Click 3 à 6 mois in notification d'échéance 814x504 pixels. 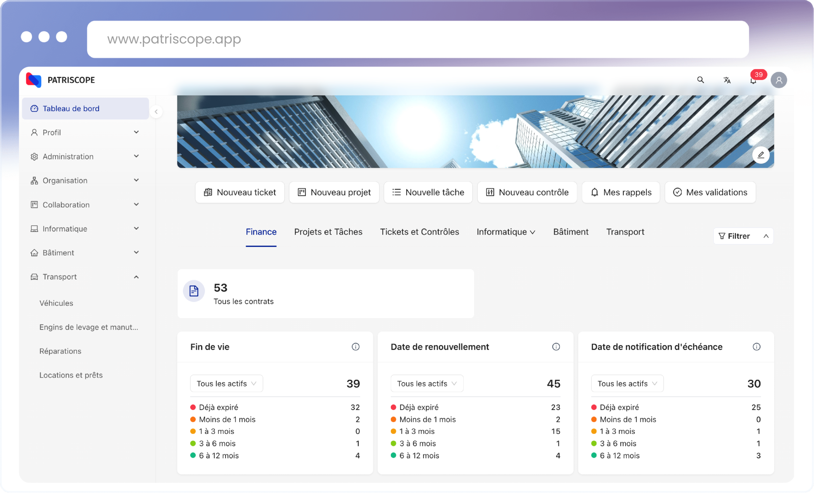point(676,443)
